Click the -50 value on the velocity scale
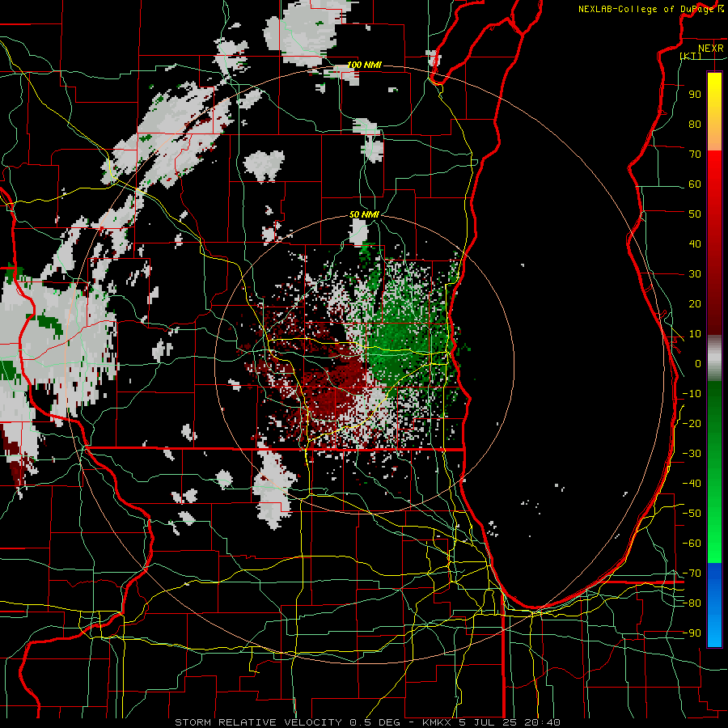This screenshot has height=728, width=728. [x=692, y=513]
